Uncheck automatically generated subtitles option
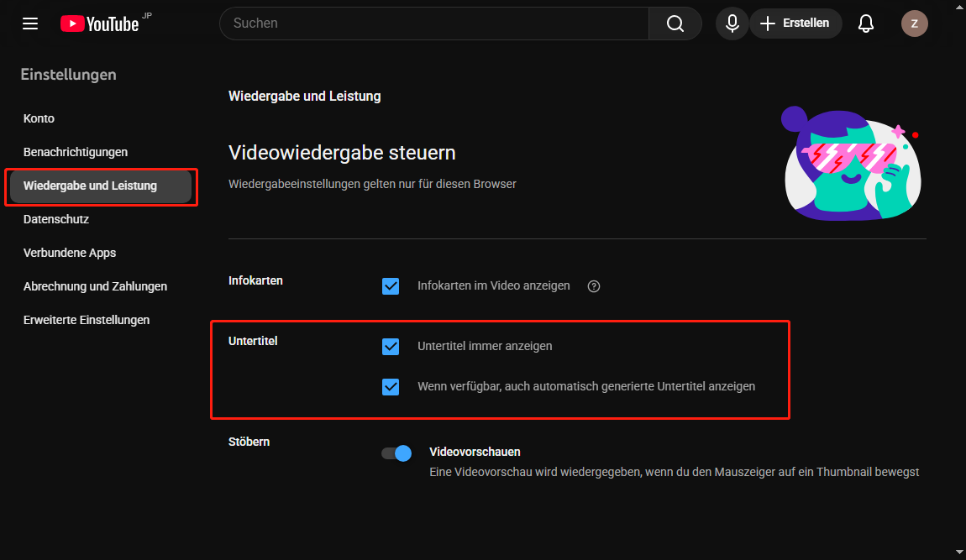The height and width of the screenshot is (560, 966). (x=391, y=387)
